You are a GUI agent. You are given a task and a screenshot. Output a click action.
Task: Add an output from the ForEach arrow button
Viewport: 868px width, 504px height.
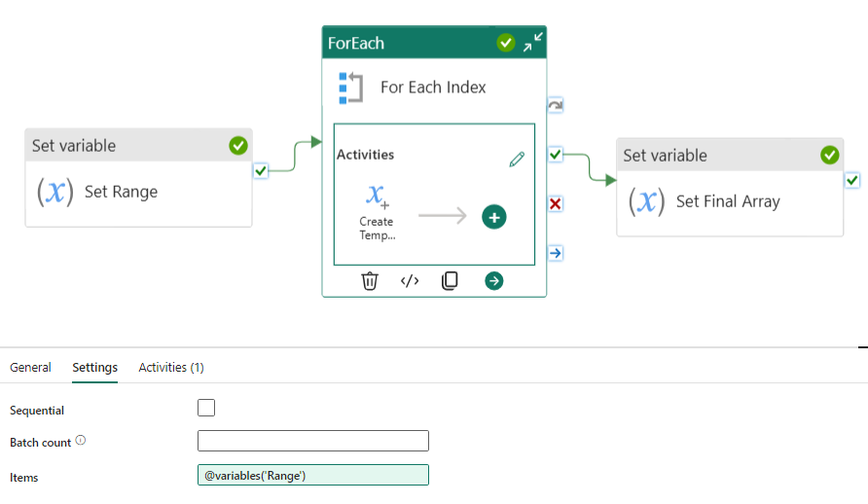(493, 281)
